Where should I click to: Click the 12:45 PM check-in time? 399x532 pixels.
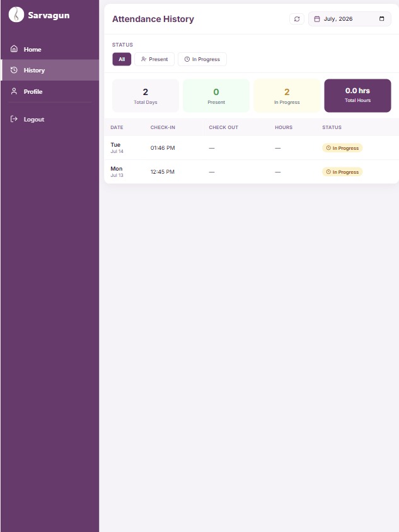tap(163, 172)
